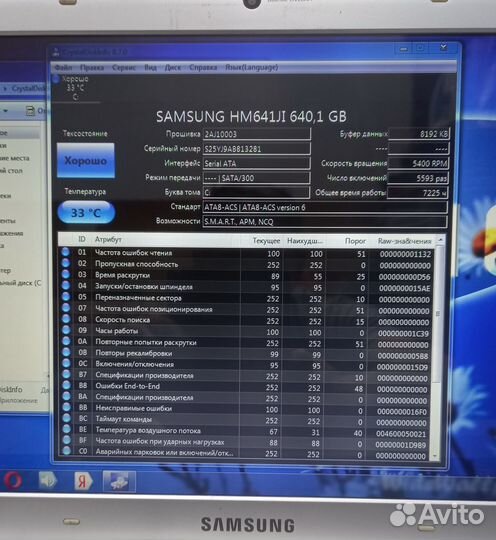
Task: Click the speaker icon on the taskbar
Action: [48, 480]
